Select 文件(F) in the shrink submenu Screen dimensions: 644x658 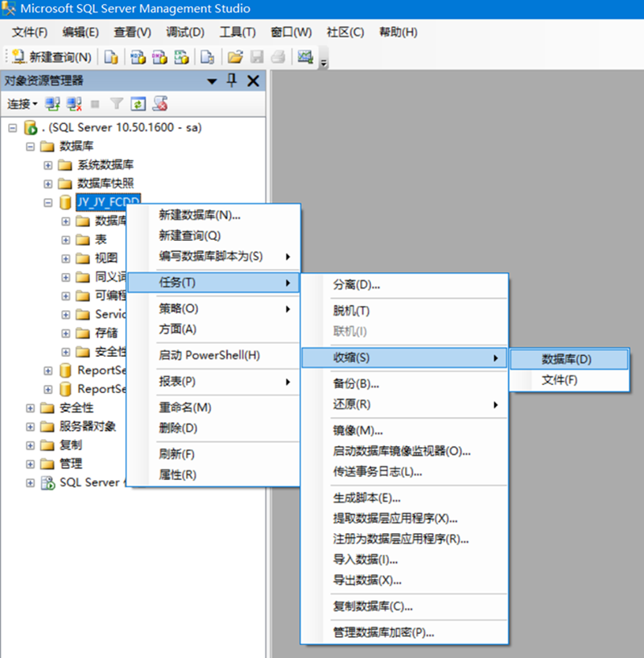click(x=559, y=380)
